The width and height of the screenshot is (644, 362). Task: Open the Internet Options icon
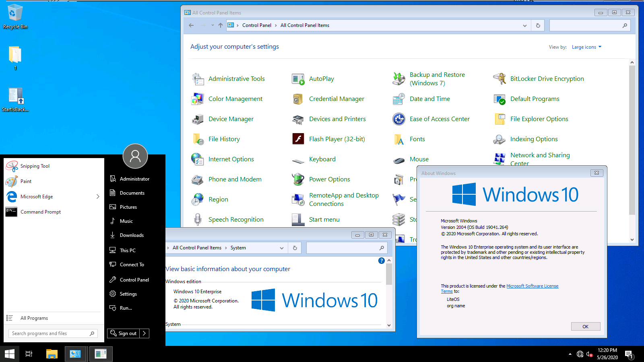(198, 159)
